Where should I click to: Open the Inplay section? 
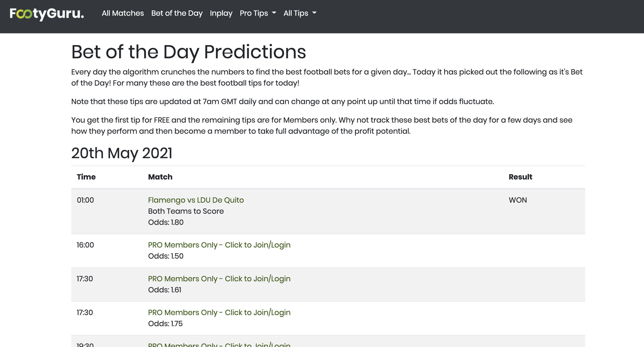pyautogui.click(x=221, y=13)
